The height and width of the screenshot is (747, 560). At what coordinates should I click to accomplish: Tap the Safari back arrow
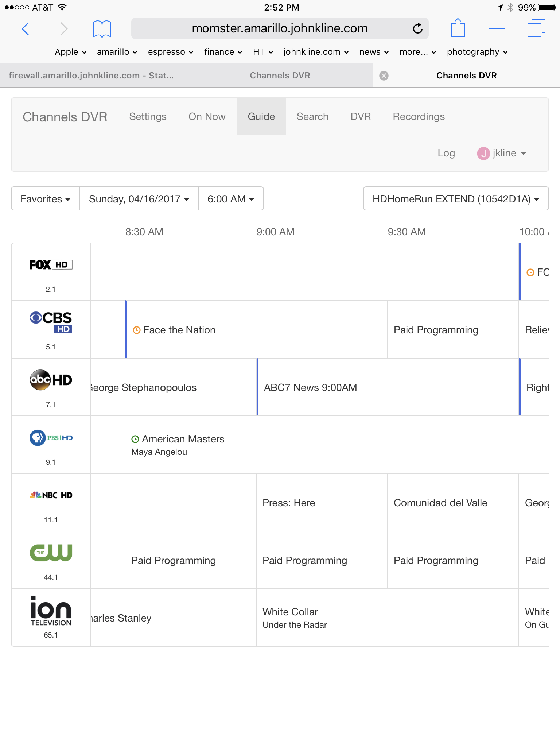point(25,28)
